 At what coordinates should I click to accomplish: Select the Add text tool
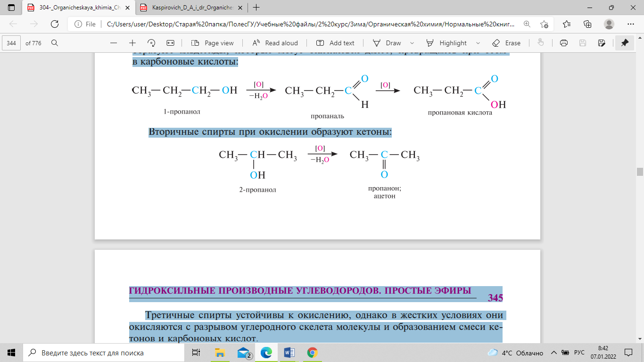tap(335, 43)
